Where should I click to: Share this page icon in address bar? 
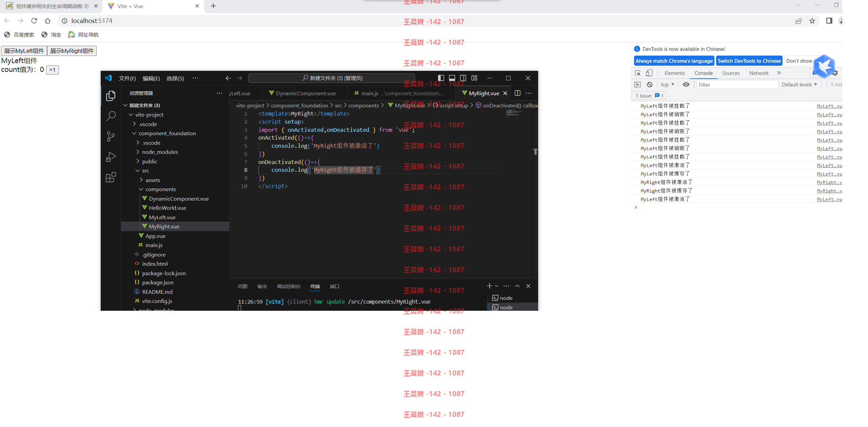pos(798,21)
